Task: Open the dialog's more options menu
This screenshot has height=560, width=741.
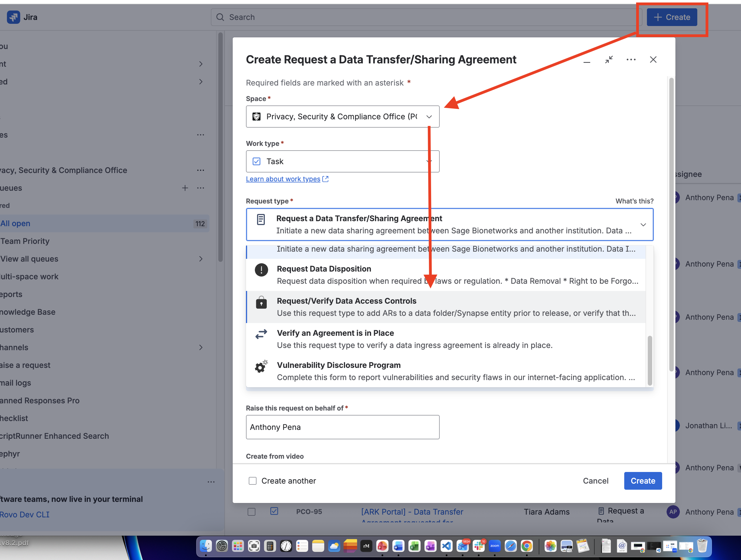Action: [631, 60]
